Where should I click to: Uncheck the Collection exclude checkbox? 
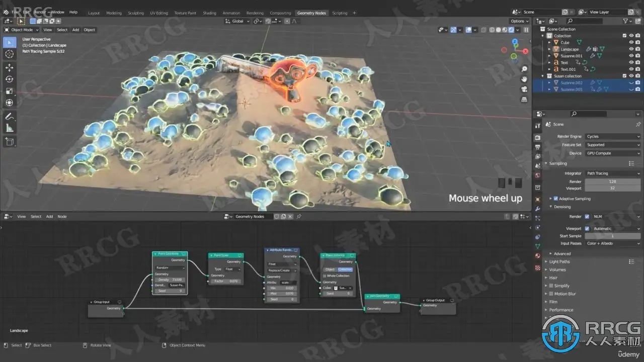[x=624, y=36]
